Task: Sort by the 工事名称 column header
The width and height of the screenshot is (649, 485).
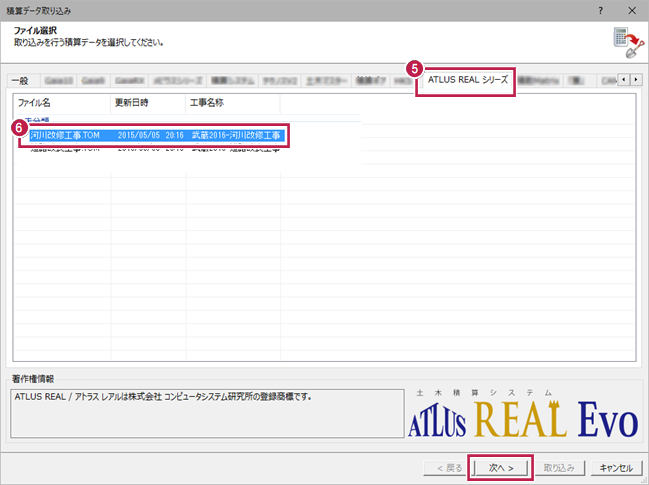Action: [x=233, y=103]
